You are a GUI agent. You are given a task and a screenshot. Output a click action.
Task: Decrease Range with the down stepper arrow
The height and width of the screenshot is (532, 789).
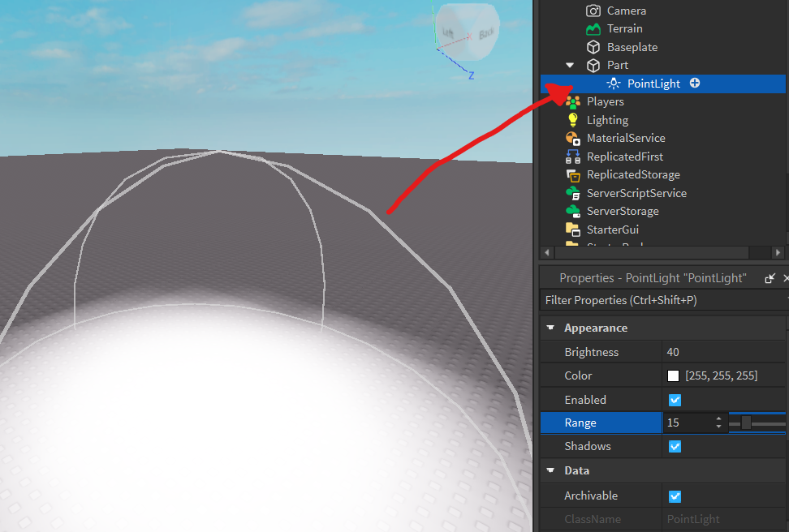click(718, 427)
